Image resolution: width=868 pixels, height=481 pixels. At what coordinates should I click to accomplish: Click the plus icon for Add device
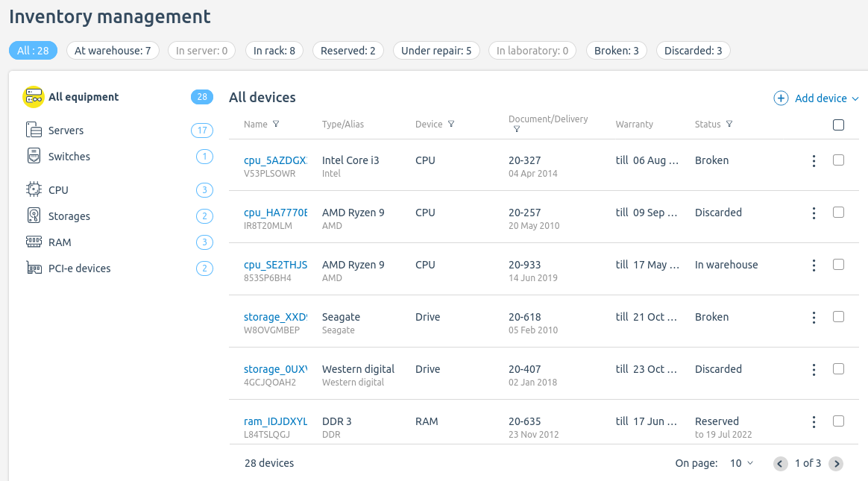[781, 98]
